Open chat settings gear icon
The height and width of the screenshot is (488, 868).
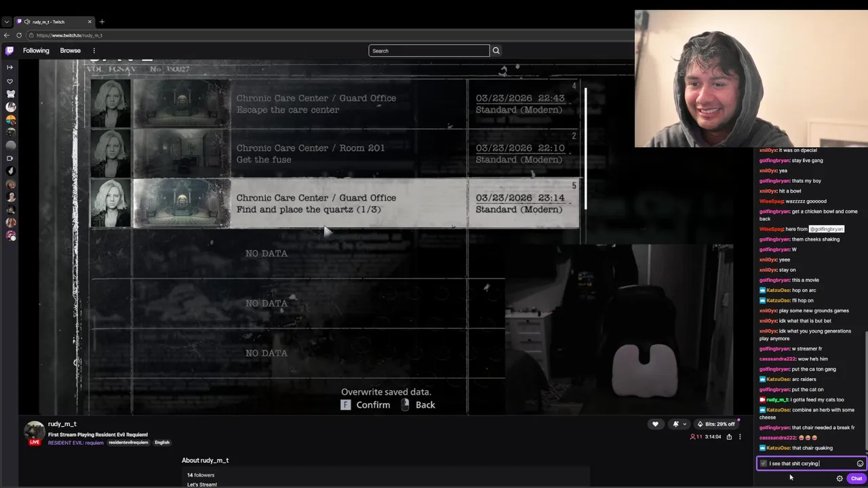840,479
